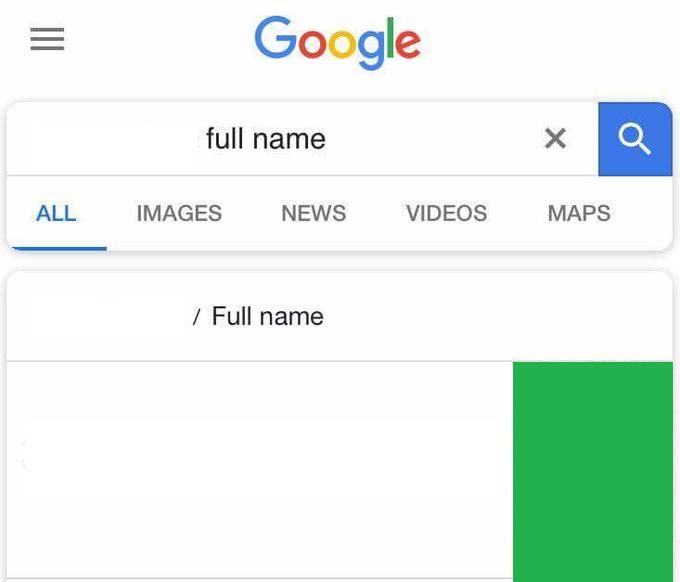Click the letter 'G' of Google logo
680x582 pixels.
276,38
